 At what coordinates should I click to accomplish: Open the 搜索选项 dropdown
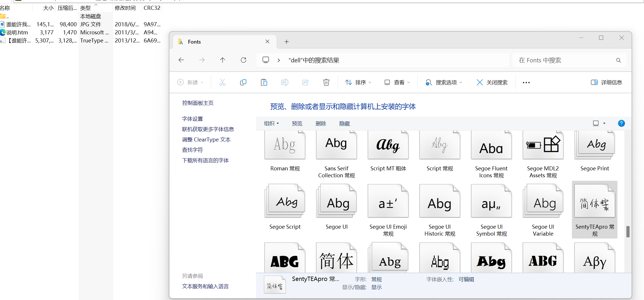click(x=444, y=83)
